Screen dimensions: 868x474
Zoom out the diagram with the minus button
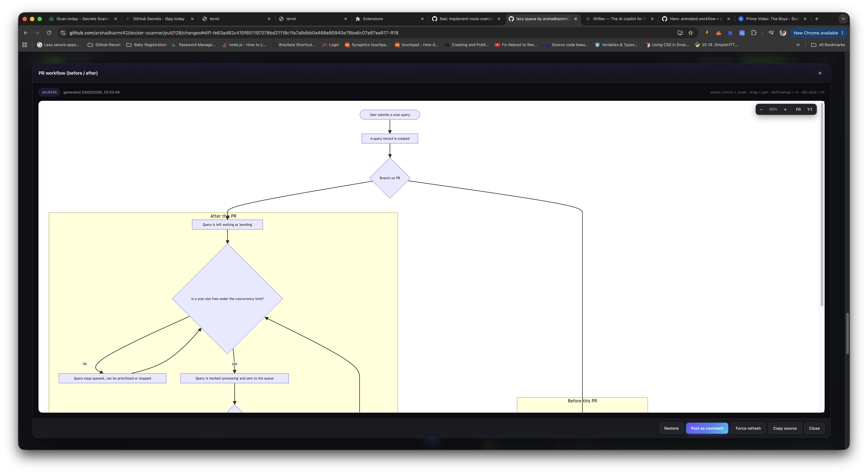point(761,109)
